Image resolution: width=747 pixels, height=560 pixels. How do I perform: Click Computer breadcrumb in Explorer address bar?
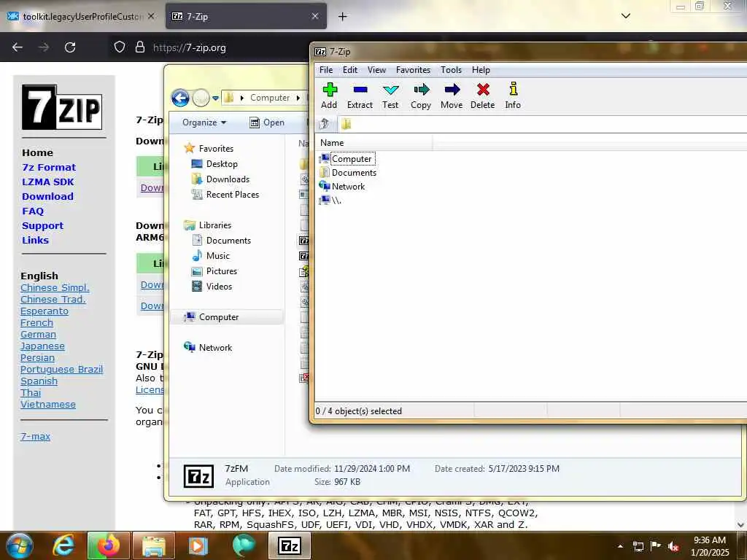[x=270, y=98]
